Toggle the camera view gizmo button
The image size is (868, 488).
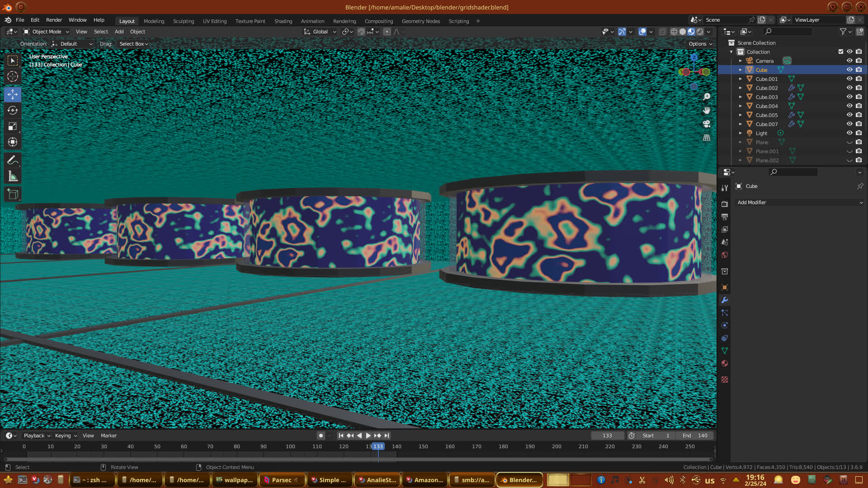click(707, 124)
